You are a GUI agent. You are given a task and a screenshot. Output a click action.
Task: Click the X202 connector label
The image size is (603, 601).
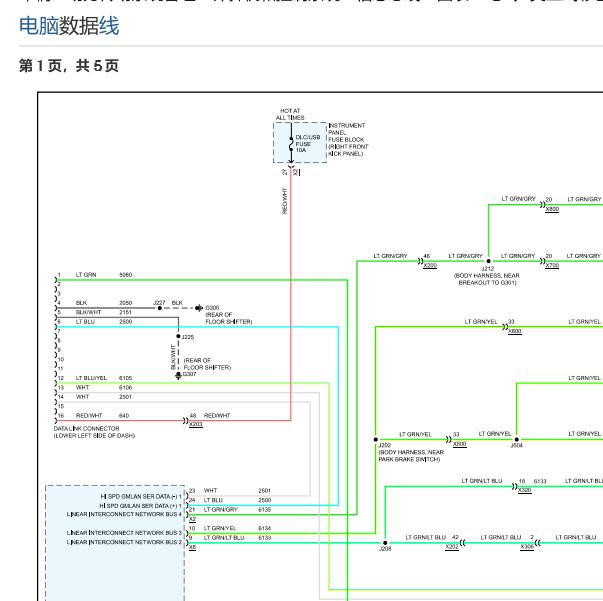click(452, 547)
